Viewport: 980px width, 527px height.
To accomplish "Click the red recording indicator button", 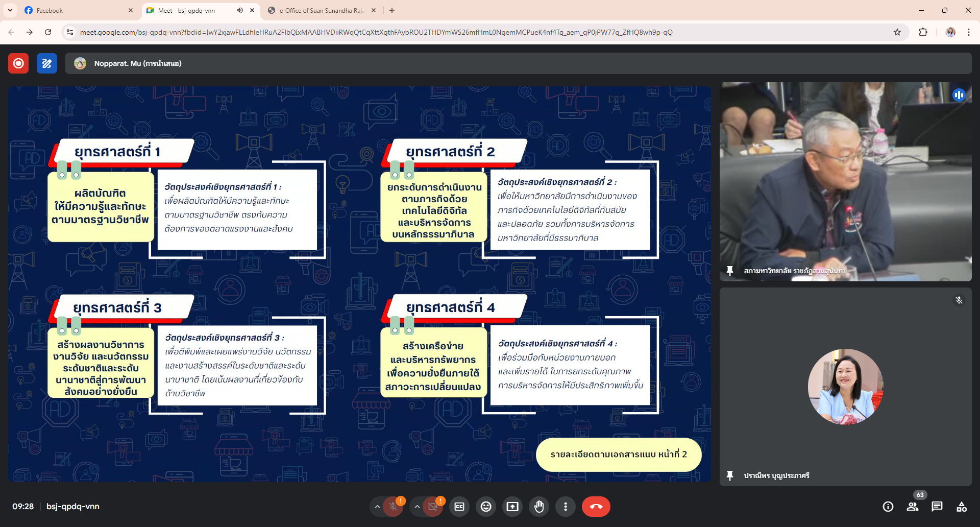I will point(18,63).
